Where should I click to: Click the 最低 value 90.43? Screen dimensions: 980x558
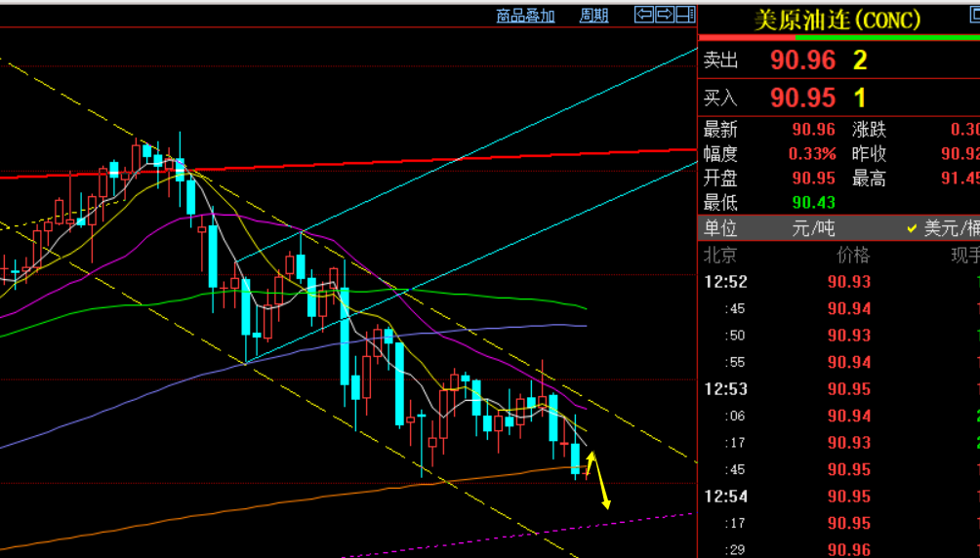[x=814, y=203]
